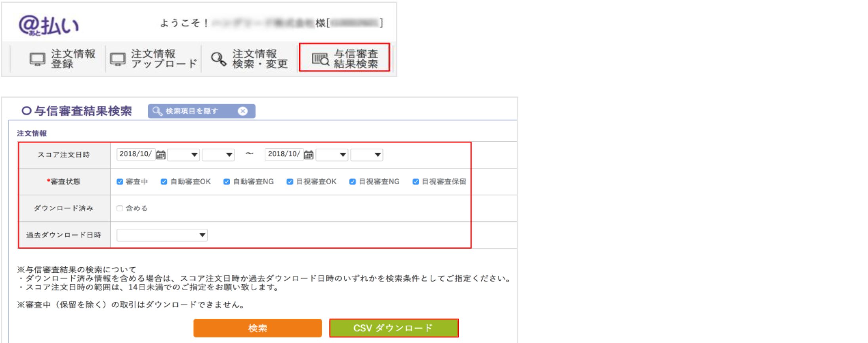Click the barcode search icon beside 与信審査結果検索
This screenshot has width=868, height=343.
click(320, 59)
